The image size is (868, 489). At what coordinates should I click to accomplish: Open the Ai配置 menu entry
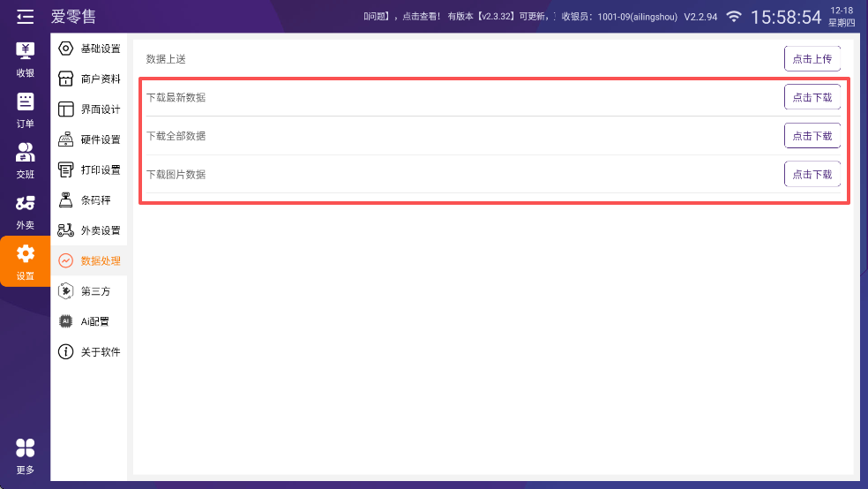pyautogui.click(x=89, y=321)
